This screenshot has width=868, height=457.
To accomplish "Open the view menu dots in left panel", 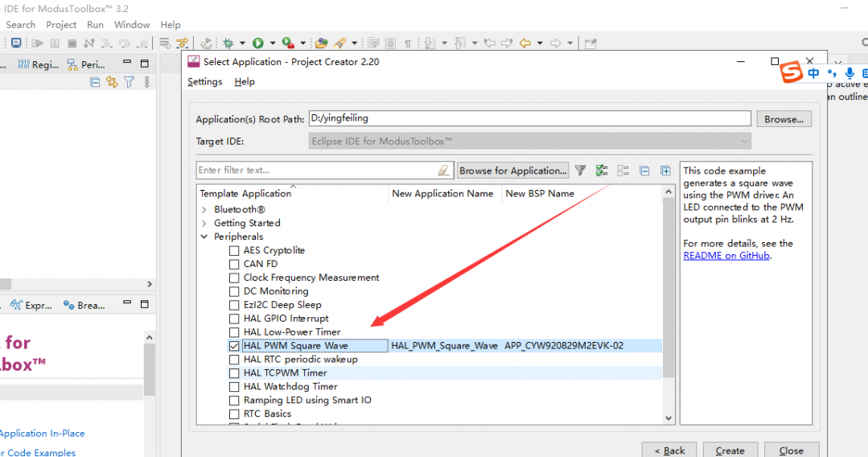I will click(x=146, y=83).
